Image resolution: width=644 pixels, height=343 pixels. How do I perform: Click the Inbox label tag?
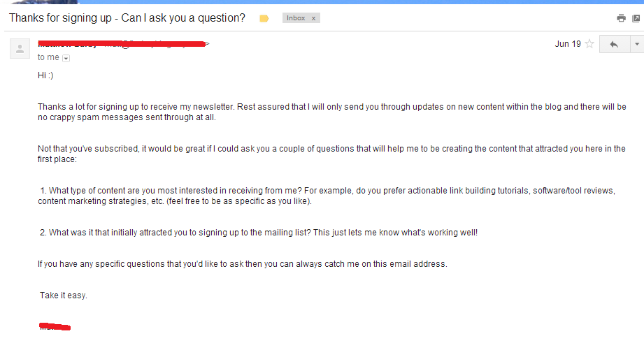coord(296,18)
